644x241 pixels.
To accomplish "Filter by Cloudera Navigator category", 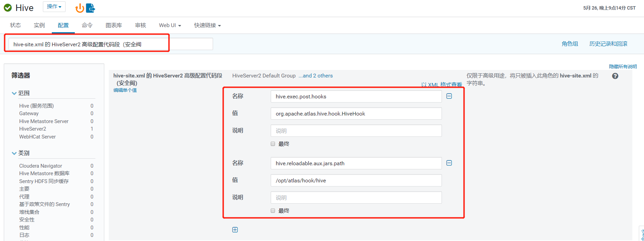I will (40, 166).
